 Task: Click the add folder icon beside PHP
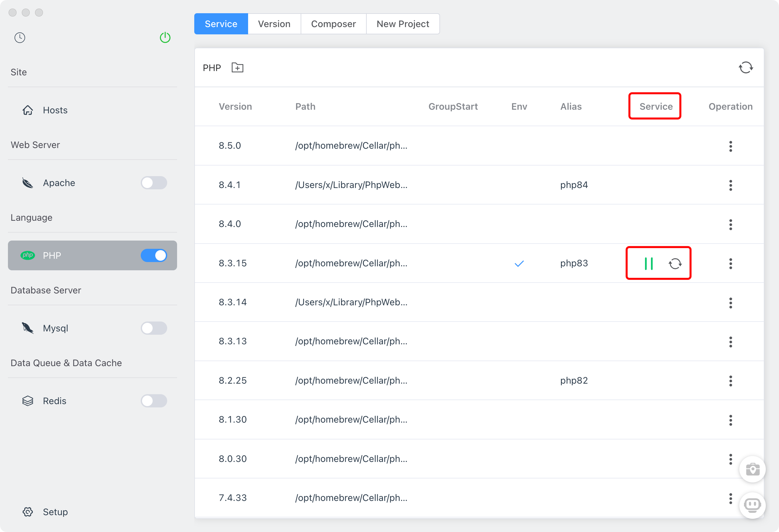(x=237, y=68)
